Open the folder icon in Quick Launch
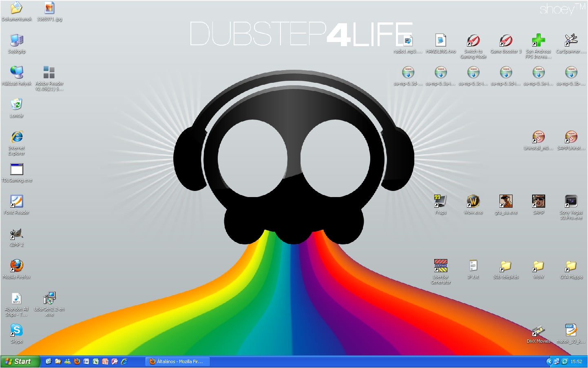 tap(58, 361)
